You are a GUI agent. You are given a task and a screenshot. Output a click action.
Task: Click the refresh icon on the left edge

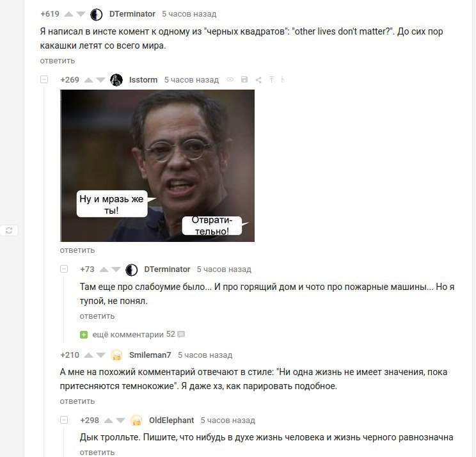[x=9, y=230]
